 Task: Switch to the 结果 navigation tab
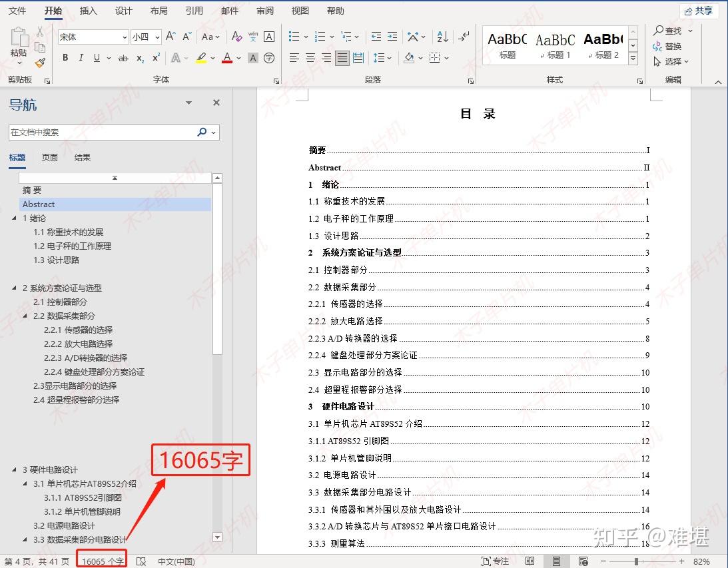[82, 157]
